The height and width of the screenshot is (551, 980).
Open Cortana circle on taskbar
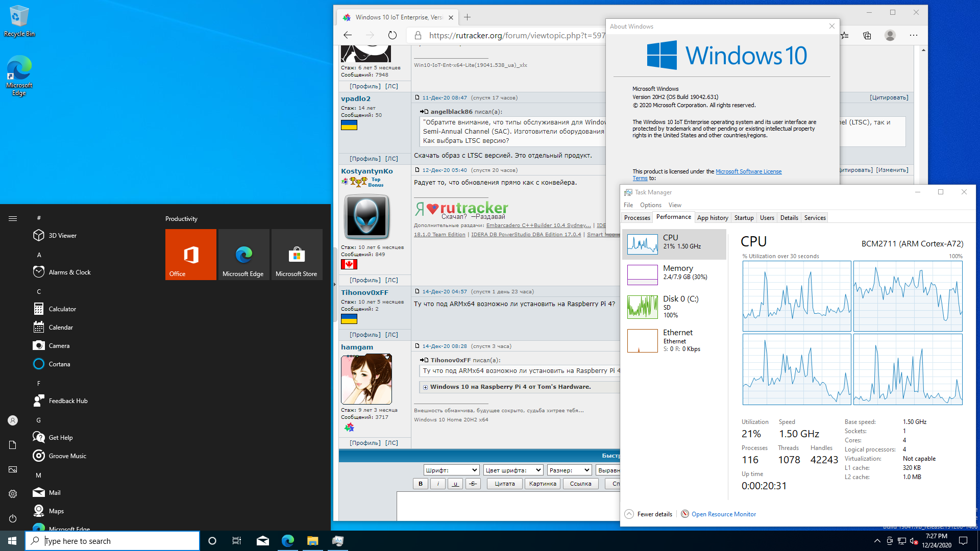coord(212,541)
